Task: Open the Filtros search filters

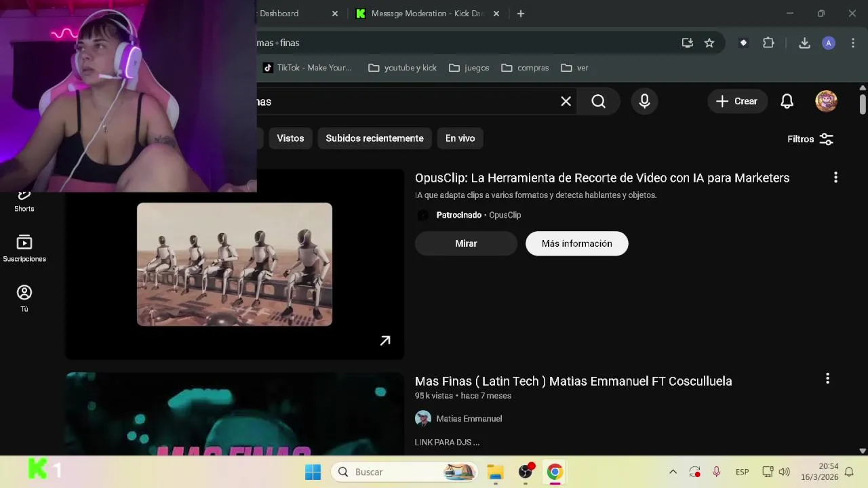Action: (x=810, y=139)
